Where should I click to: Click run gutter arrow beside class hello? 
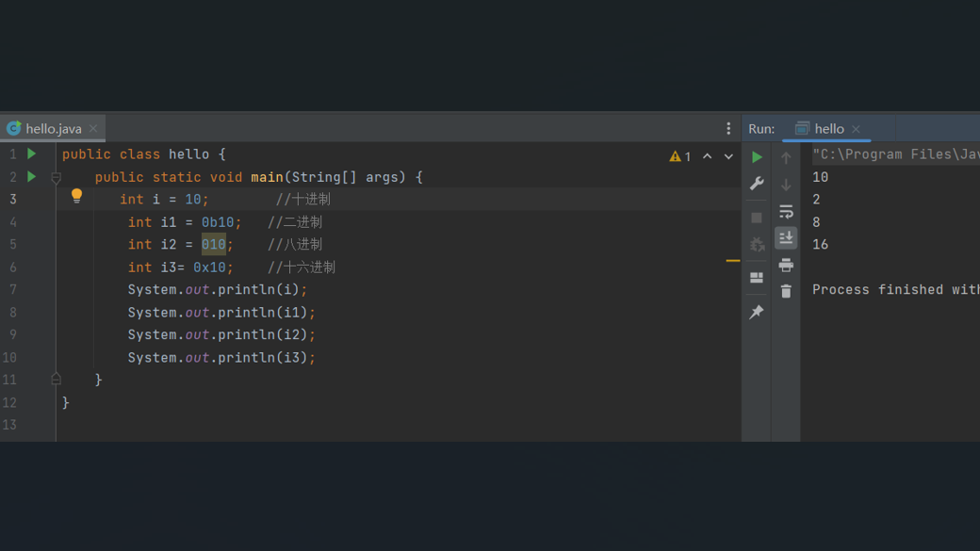pos(32,154)
